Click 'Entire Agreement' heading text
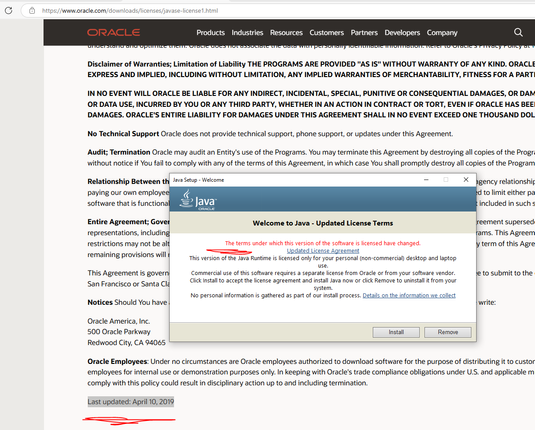Image resolution: width=535 pixels, height=430 pixels. point(118,222)
